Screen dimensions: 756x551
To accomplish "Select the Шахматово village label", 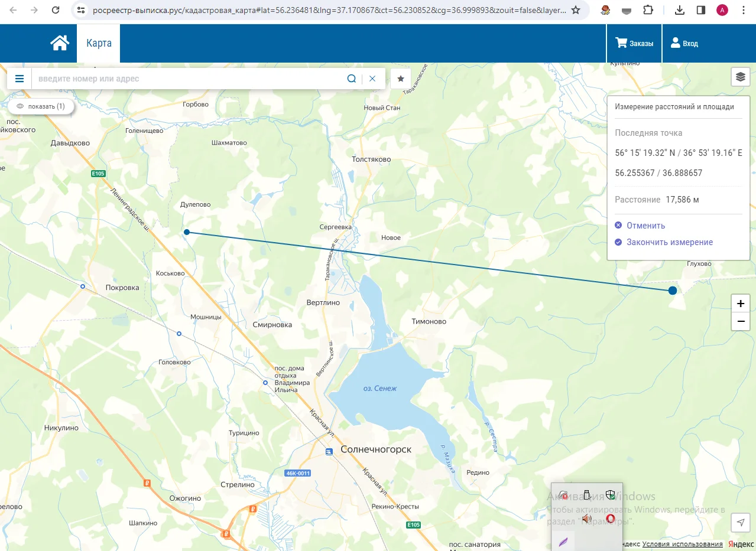I will point(229,142).
